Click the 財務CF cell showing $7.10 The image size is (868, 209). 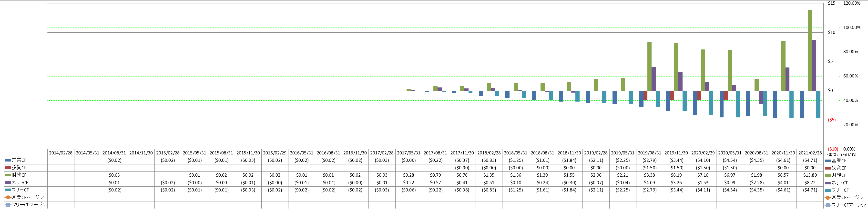click(703, 175)
